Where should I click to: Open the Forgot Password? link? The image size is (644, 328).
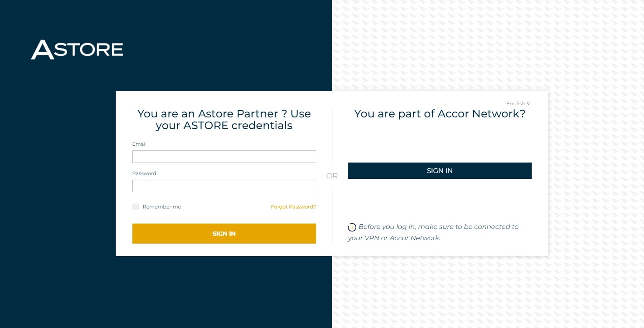coord(294,207)
